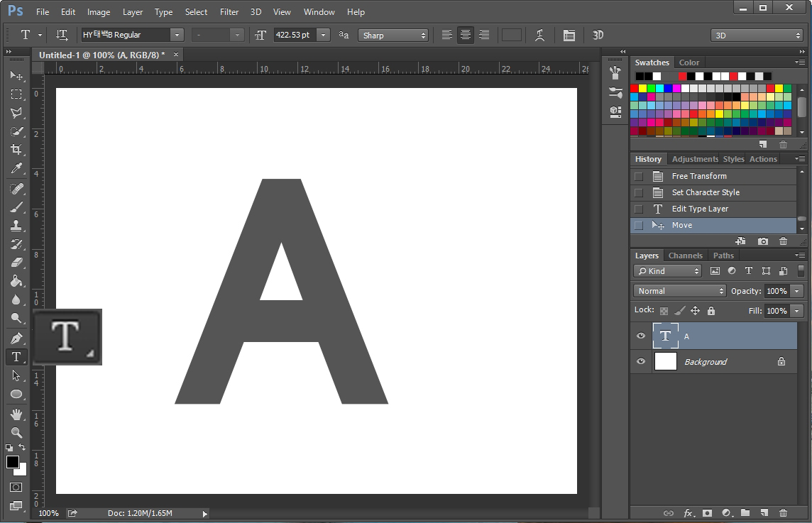Viewport: 812px width, 523px height.
Task: Open the font size dropdown arrow
Action: [324, 35]
